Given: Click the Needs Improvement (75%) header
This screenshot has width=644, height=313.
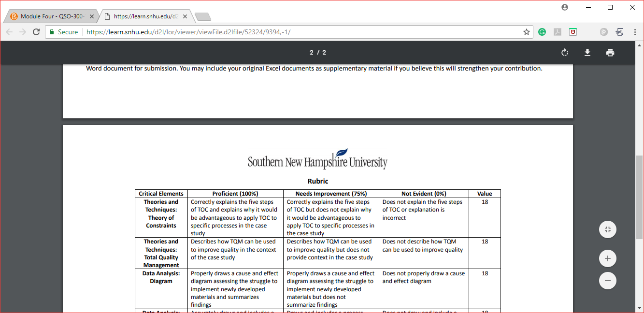Looking at the screenshot, I should coord(331,194).
